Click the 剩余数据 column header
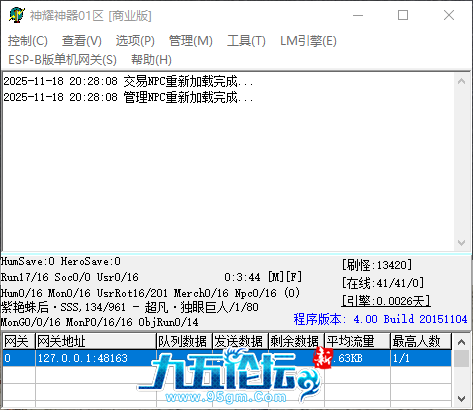 point(296,341)
